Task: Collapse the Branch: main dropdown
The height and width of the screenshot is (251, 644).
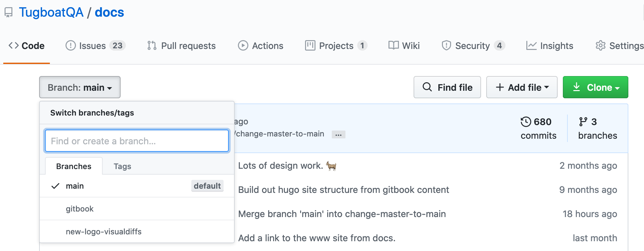Action: pos(80,87)
